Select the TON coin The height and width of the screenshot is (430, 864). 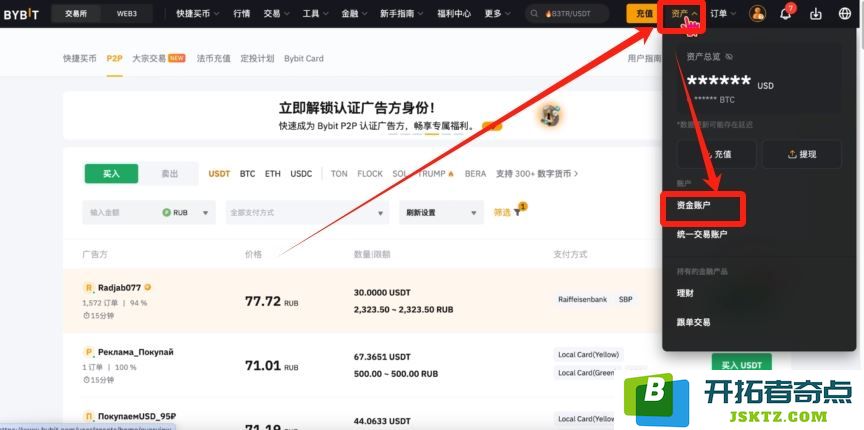click(x=339, y=174)
